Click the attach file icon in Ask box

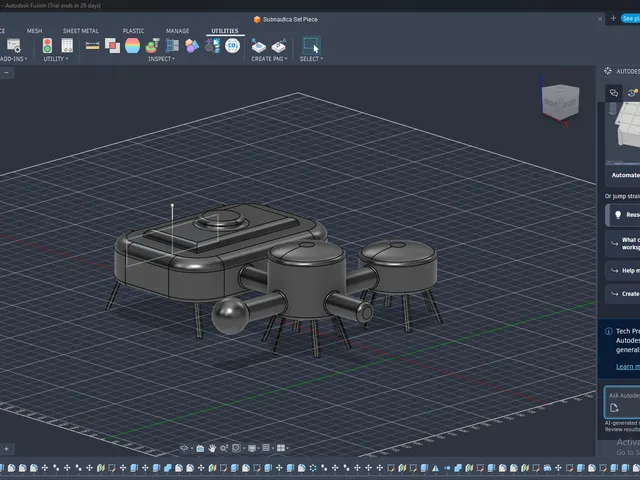[614, 408]
